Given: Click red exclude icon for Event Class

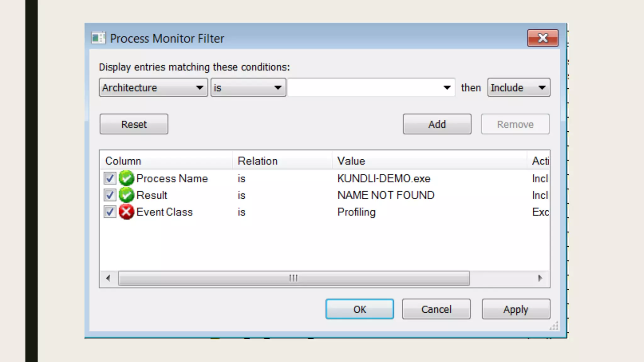Looking at the screenshot, I should pyautogui.click(x=126, y=212).
